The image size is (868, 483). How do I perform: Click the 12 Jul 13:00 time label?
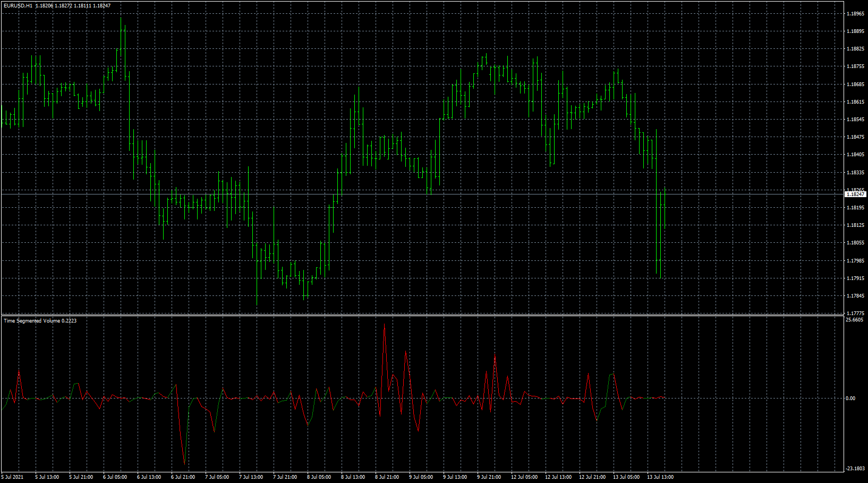558,477
